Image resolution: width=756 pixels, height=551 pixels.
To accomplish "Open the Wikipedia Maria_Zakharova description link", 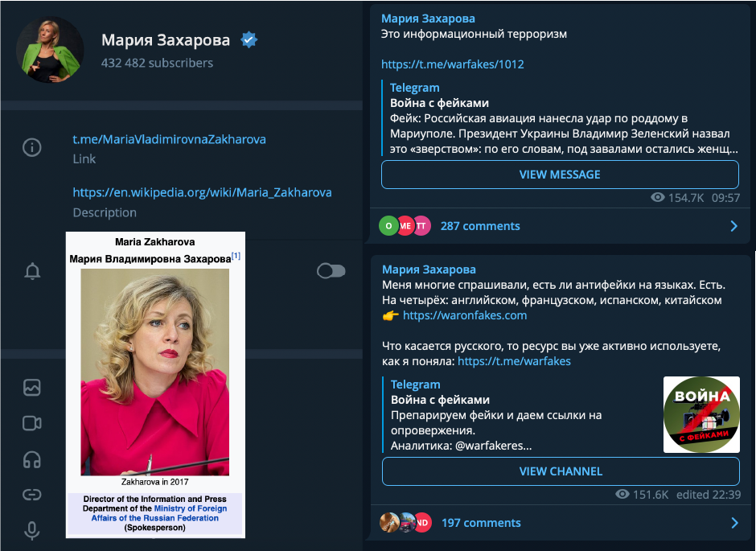I will [x=202, y=192].
